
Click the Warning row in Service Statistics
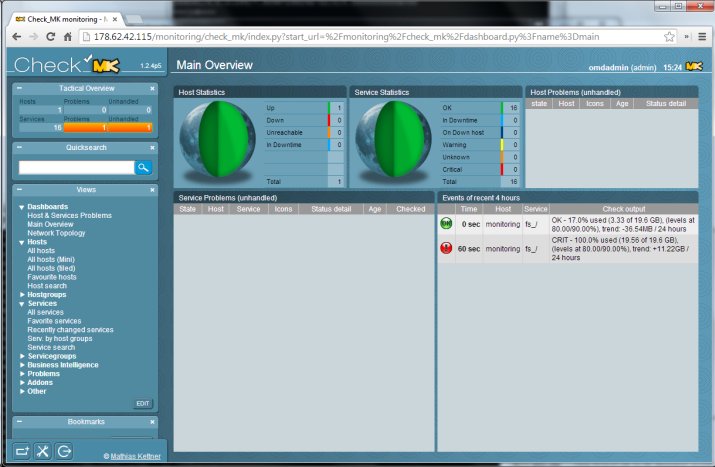[x=480, y=145]
